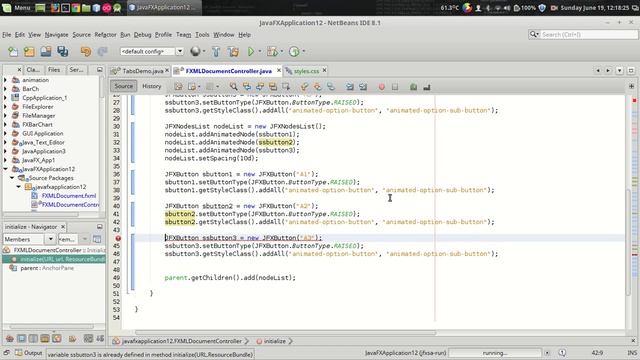Open the Files panel tab
The image size is (640, 360).
pyautogui.click(x=53, y=70)
